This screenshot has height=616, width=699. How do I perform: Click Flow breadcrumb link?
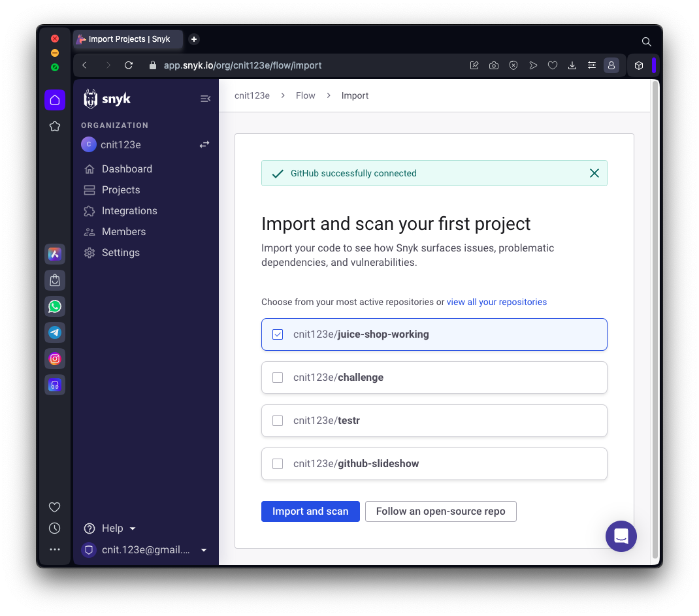pos(305,96)
